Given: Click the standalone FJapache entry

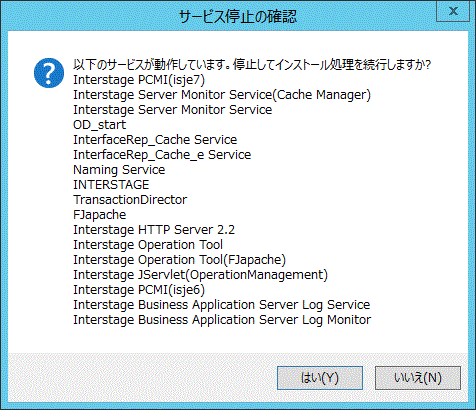Looking at the screenshot, I should pos(100,215).
